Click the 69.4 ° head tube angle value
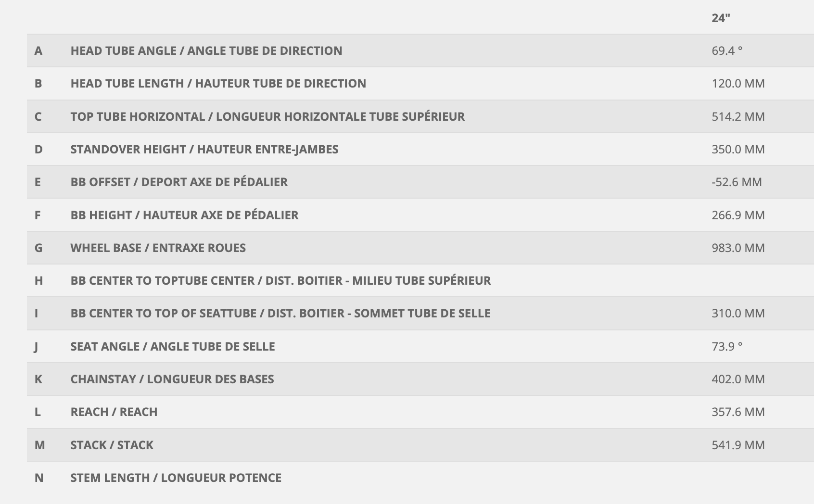 tap(727, 51)
